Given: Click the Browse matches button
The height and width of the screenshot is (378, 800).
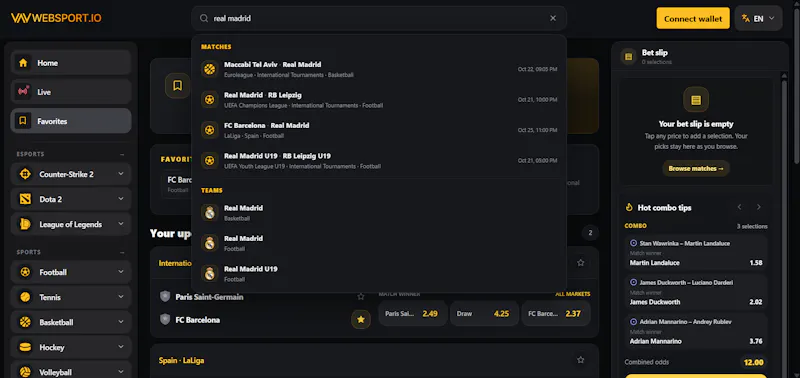Looking at the screenshot, I should (x=696, y=168).
